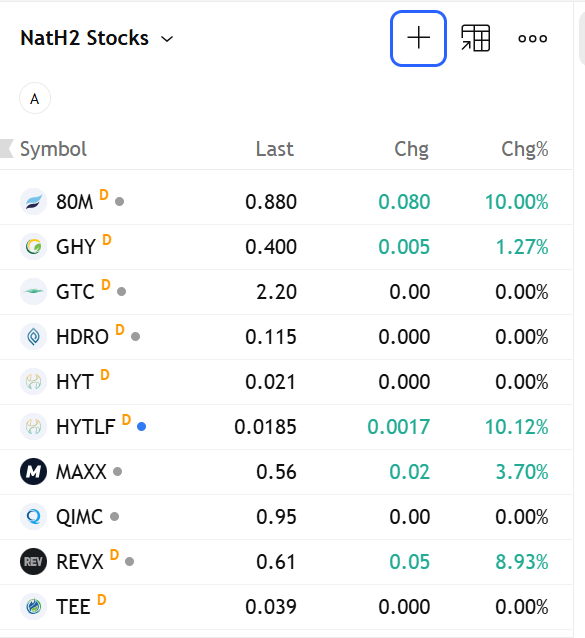Image resolution: width=585 pixels, height=638 pixels.
Task: Sort by Last column header
Action: pyautogui.click(x=275, y=149)
